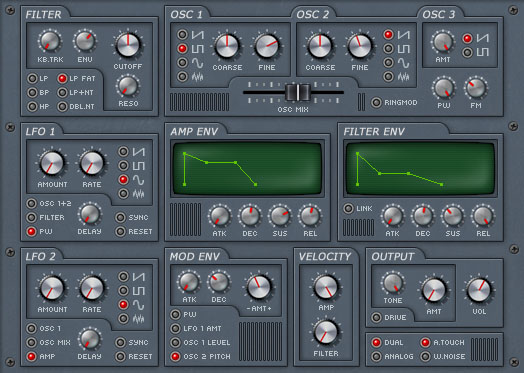Click the OSC MIX slider handle
The image size is (524, 373).
[x=298, y=92]
